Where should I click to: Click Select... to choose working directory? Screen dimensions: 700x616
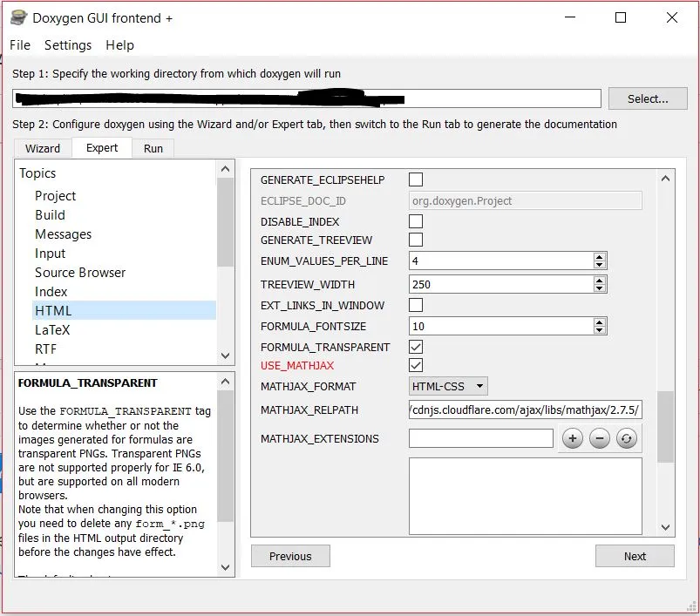pos(648,98)
